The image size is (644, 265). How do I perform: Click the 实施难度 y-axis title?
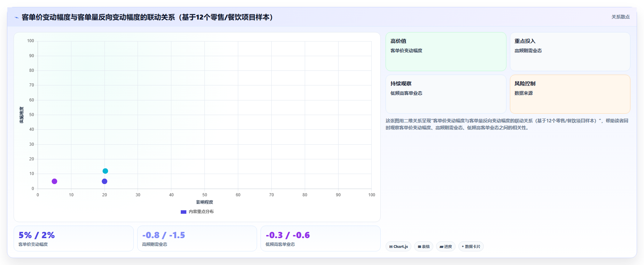pos(22,115)
